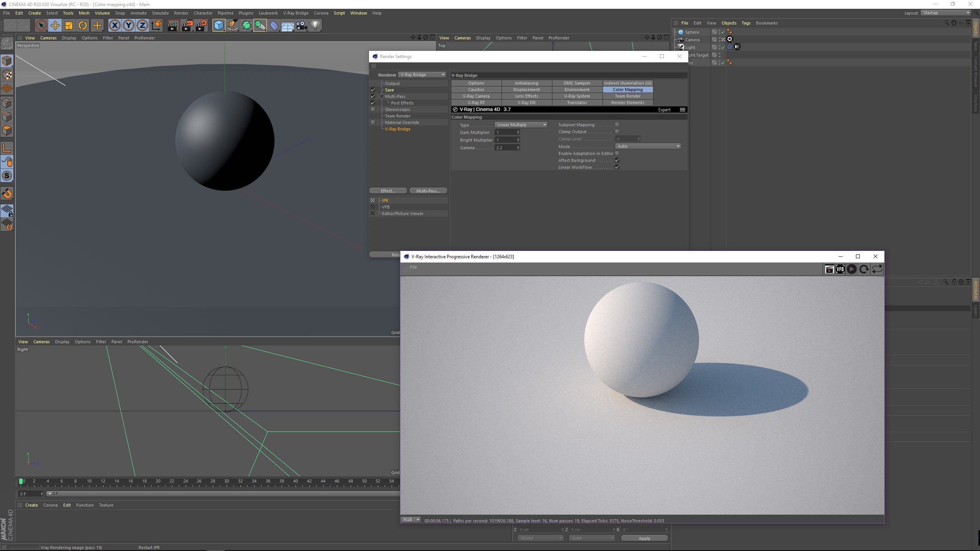Image resolution: width=980 pixels, height=551 pixels.
Task: Select the Rotate tool
Action: click(x=83, y=26)
